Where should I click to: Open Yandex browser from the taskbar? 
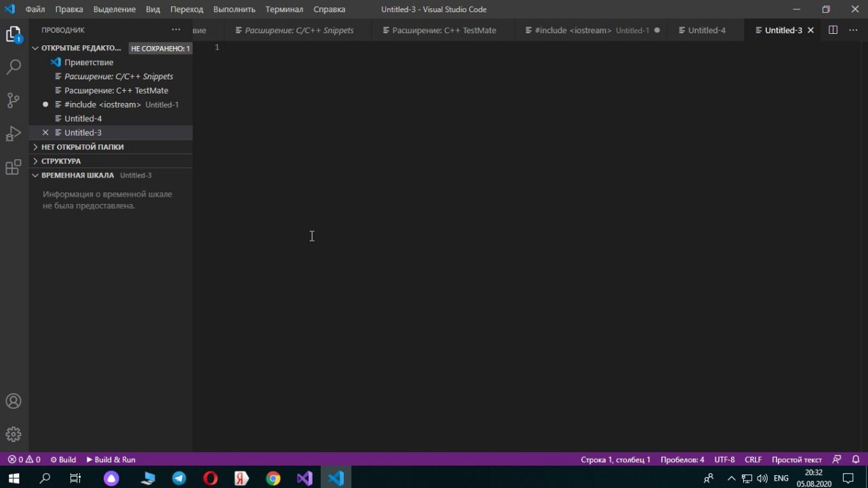pyautogui.click(x=241, y=478)
